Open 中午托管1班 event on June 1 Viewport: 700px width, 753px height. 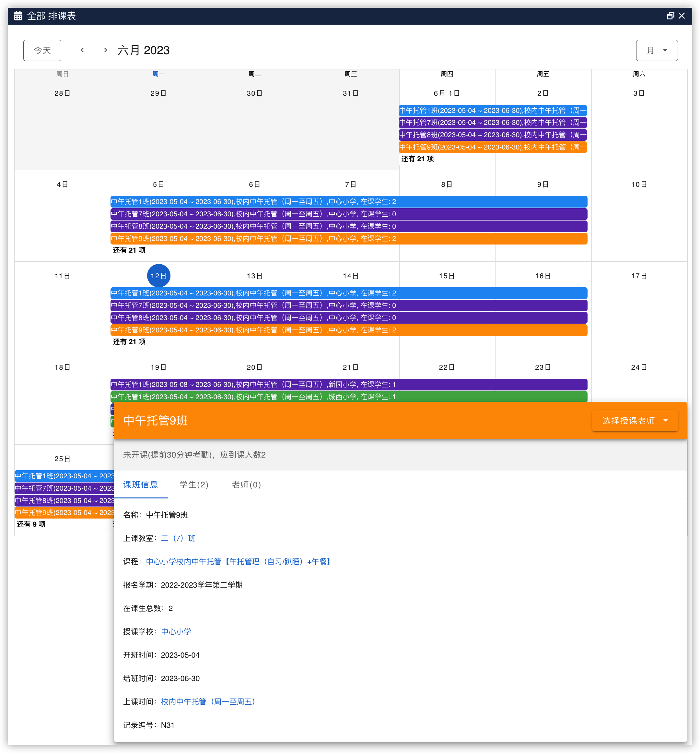[493, 110]
